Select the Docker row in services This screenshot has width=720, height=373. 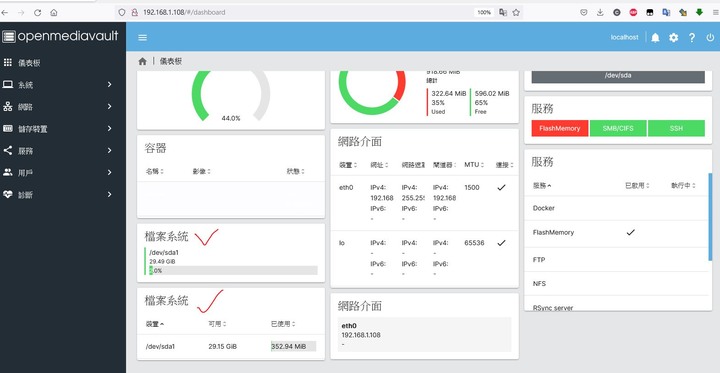click(617, 208)
